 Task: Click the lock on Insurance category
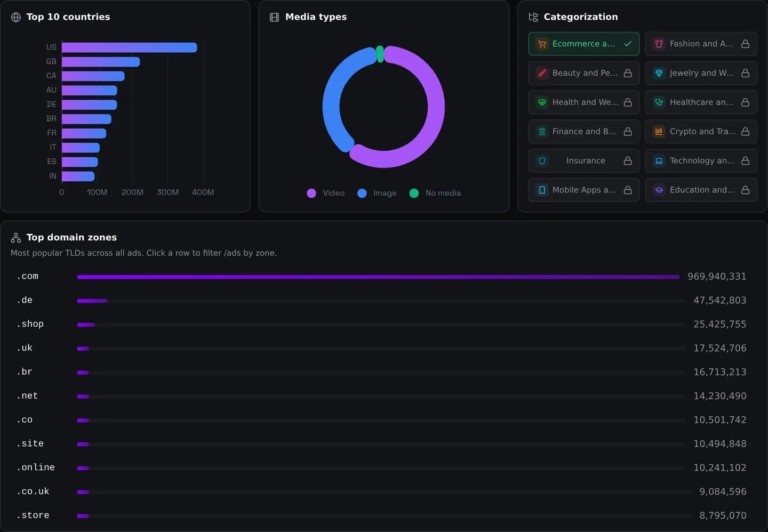tap(628, 161)
